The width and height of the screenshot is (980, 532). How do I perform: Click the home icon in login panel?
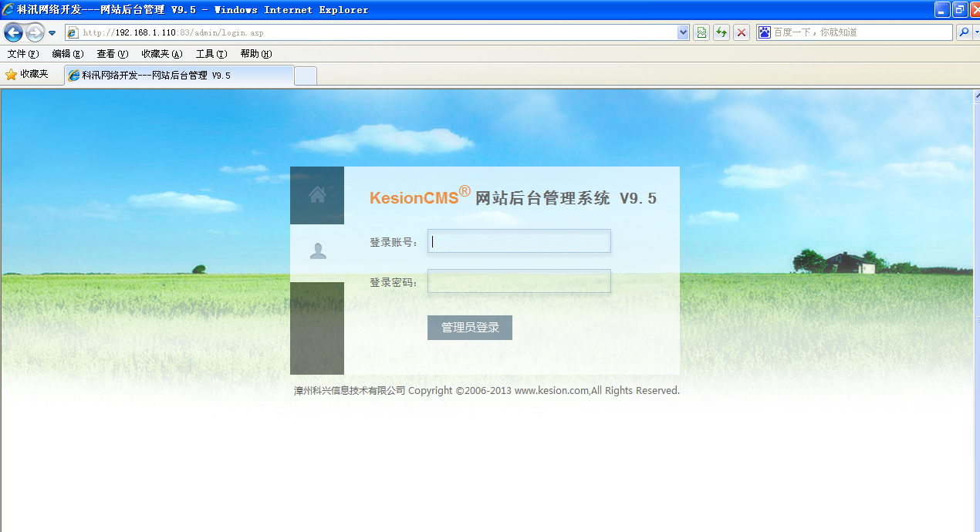317,195
